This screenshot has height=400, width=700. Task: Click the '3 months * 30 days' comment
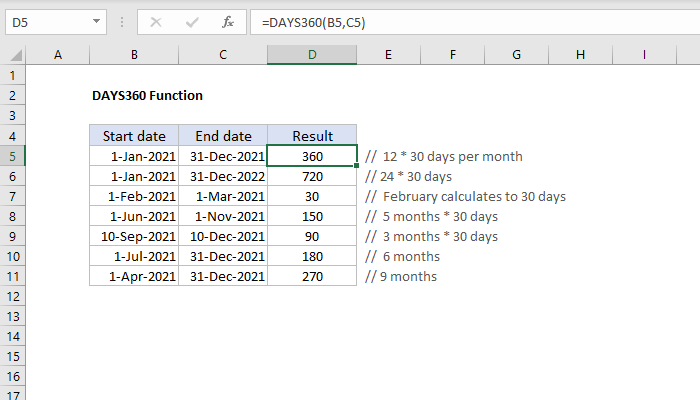[431, 237]
